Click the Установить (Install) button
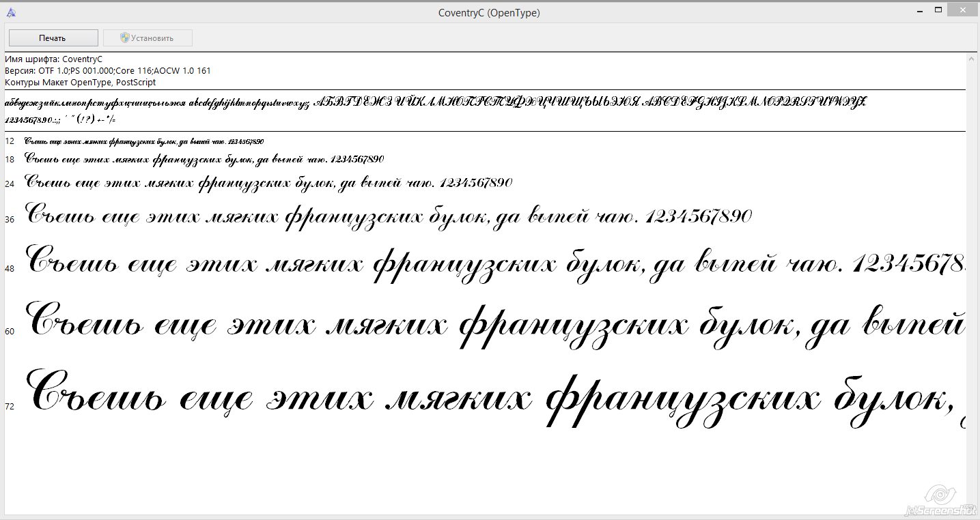Screen dimensions: 980x520 tap(148, 38)
